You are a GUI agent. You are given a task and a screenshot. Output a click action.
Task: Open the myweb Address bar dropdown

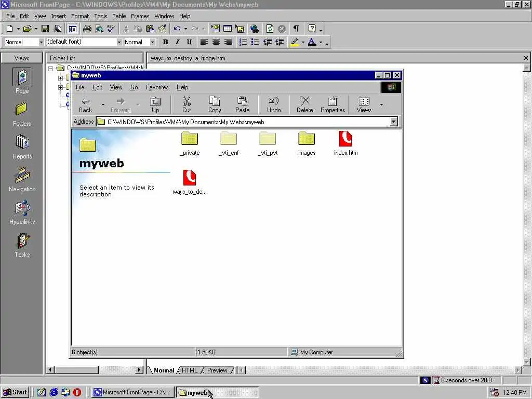(x=394, y=122)
